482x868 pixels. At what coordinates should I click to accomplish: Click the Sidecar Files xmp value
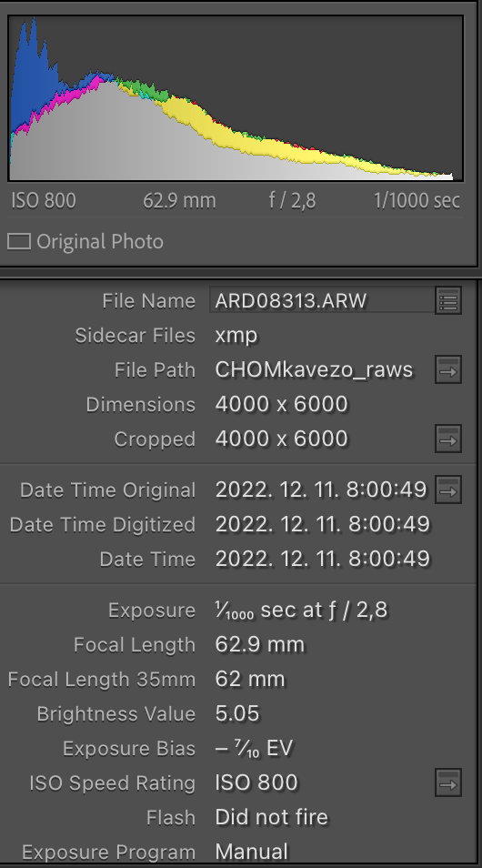[236, 336]
